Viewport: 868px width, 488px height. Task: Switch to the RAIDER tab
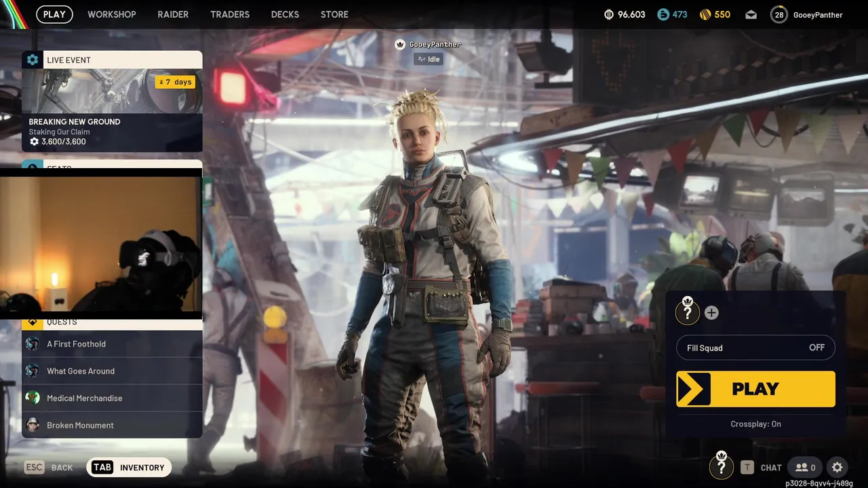coord(173,14)
